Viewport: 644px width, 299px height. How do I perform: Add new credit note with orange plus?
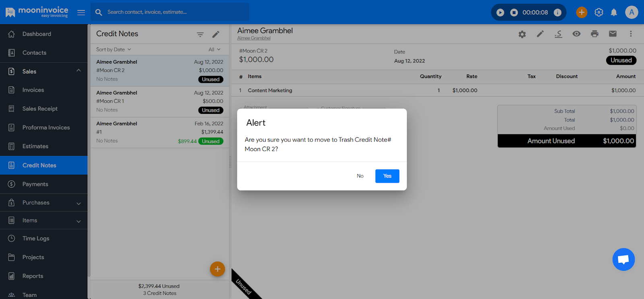click(217, 269)
